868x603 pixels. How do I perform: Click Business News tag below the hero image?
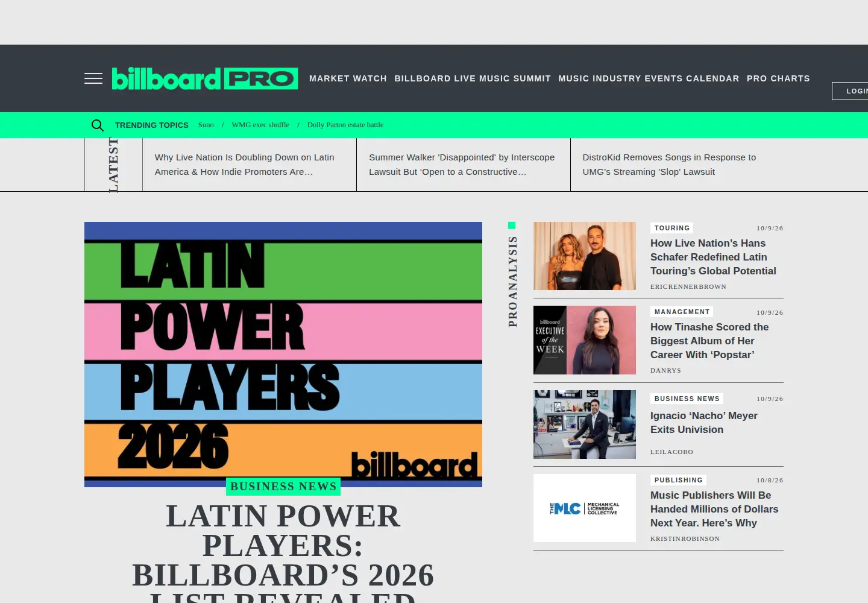click(x=283, y=487)
